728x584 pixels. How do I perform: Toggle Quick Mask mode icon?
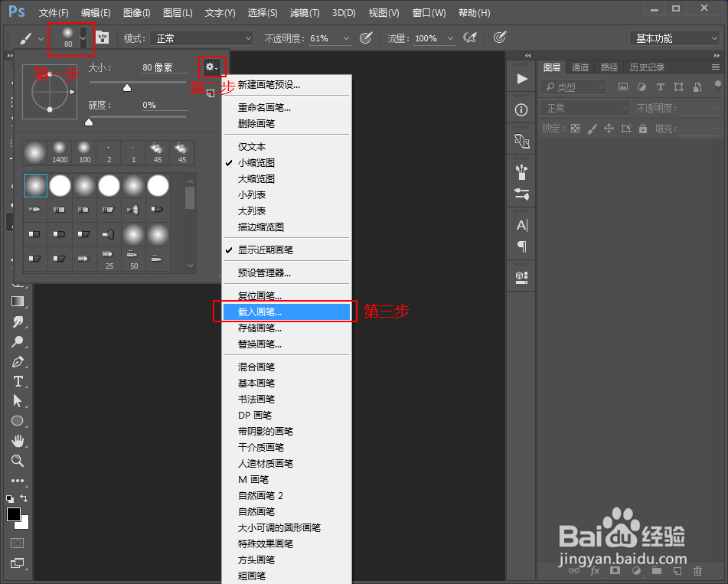pos(17,543)
